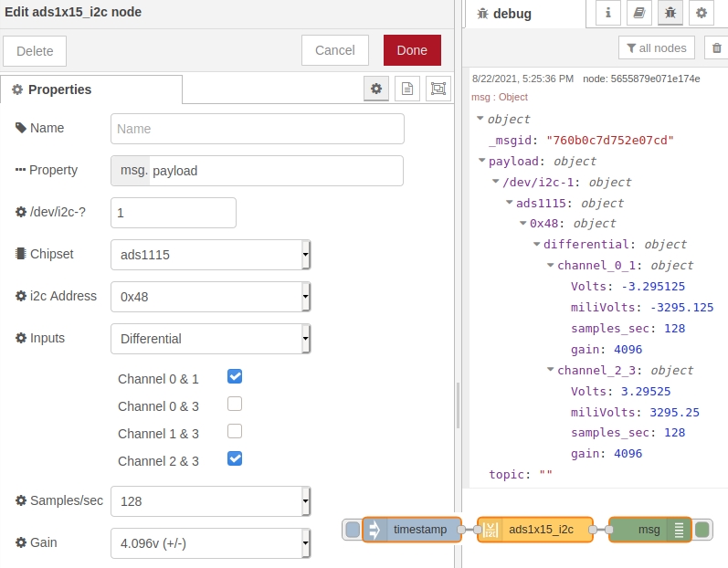Click the Delete button
Viewport: 728px width, 568px height.
click(35, 51)
